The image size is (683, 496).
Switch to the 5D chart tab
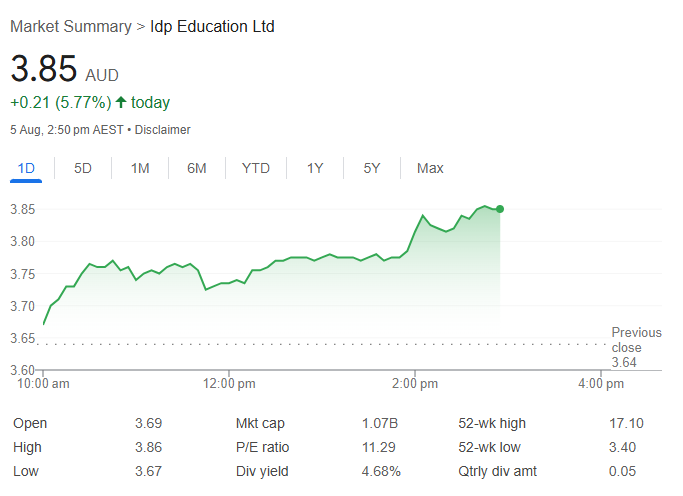tap(83, 168)
